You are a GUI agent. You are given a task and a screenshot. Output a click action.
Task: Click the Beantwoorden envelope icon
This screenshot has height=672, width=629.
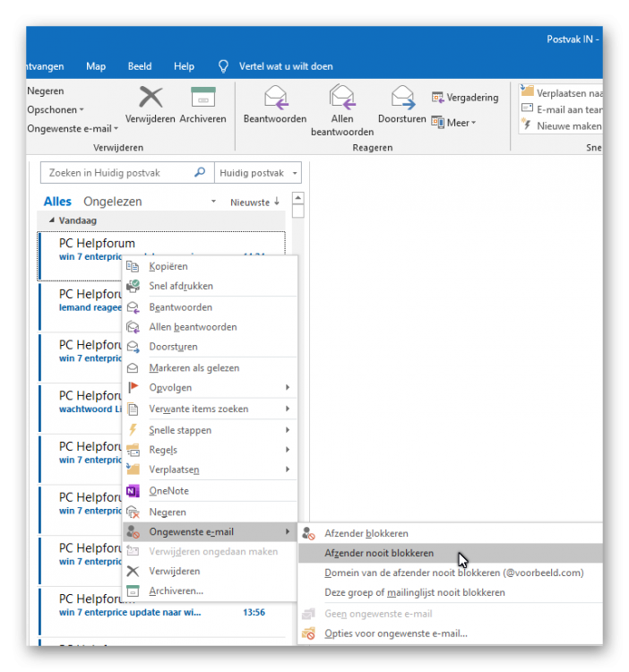tap(275, 98)
